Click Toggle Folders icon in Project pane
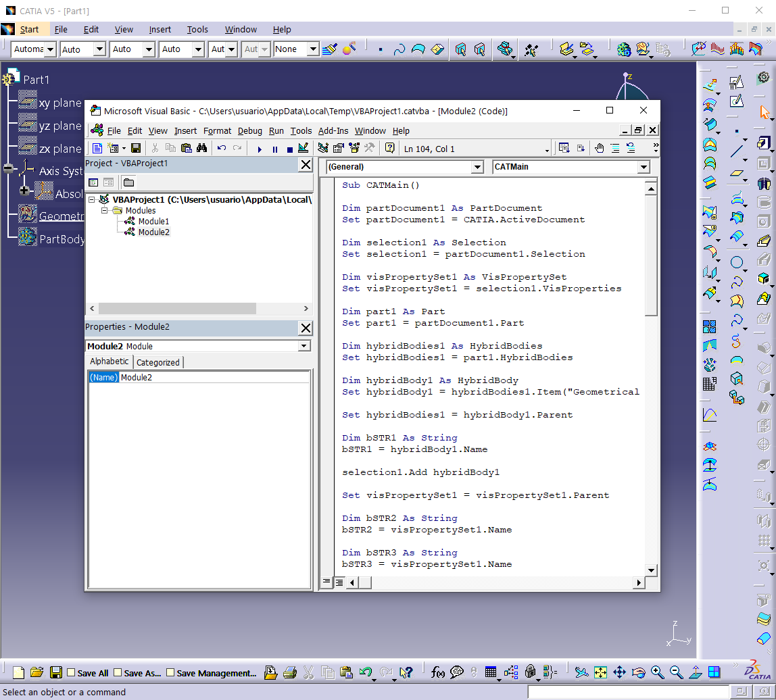The image size is (776, 700). point(128,182)
